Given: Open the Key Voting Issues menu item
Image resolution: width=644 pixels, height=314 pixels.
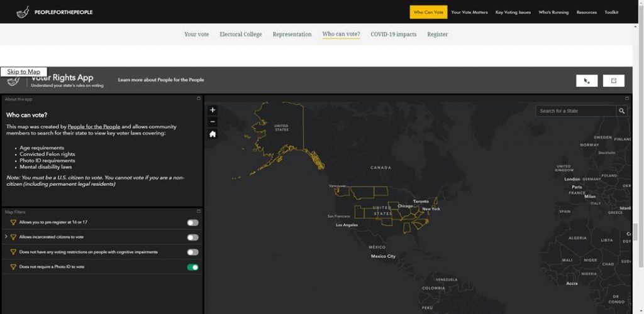Looking at the screenshot, I should 513,13.
